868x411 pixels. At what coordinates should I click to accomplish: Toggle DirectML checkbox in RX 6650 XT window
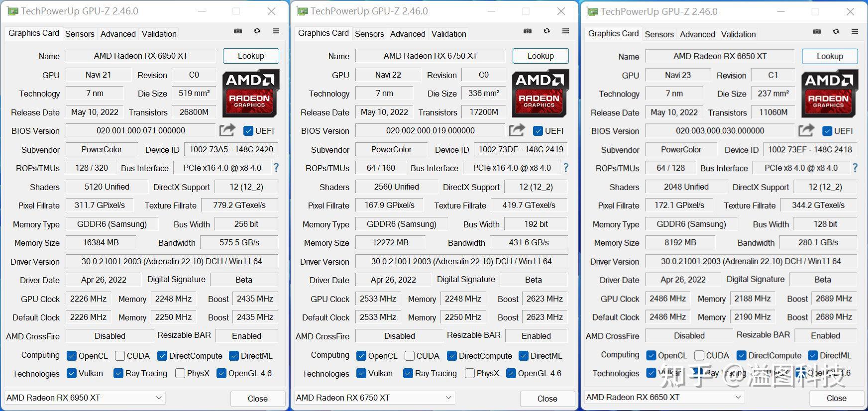click(x=813, y=355)
